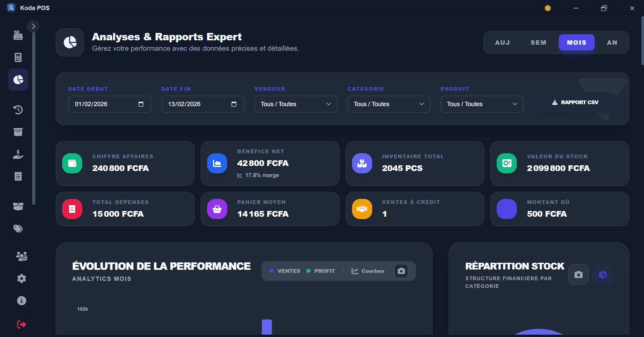Select the SEM period tab
This screenshot has height=337, width=644.
[538, 43]
